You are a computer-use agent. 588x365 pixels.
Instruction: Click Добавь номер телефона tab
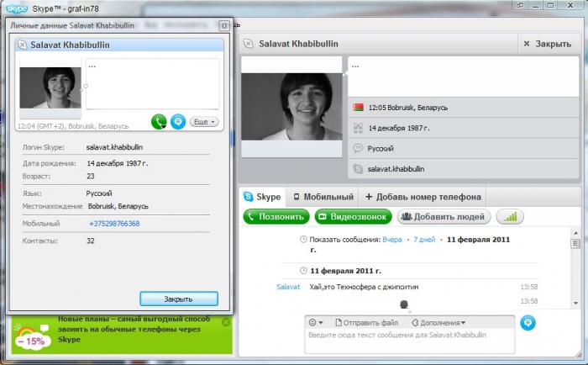pyautogui.click(x=423, y=197)
